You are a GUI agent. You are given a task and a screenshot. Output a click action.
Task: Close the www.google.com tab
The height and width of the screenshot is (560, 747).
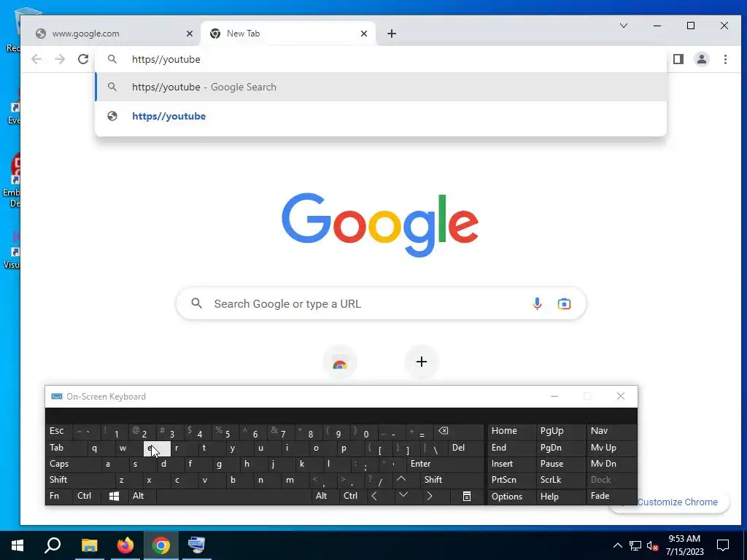pyautogui.click(x=190, y=34)
